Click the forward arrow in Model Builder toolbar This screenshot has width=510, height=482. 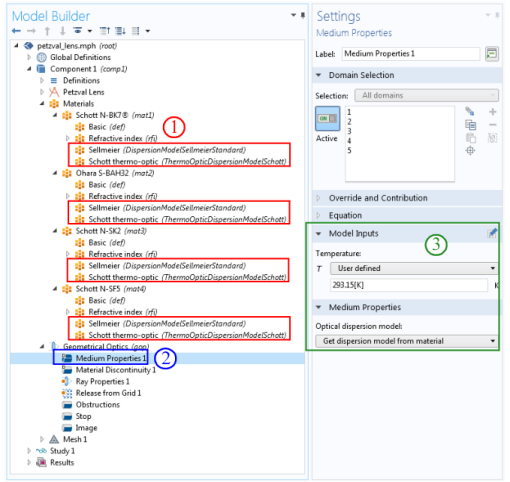tap(31, 31)
